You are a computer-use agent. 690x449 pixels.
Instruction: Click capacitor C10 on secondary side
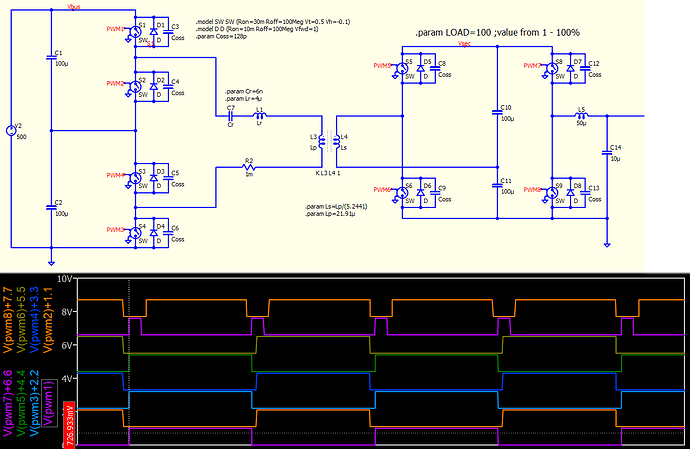(497, 113)
